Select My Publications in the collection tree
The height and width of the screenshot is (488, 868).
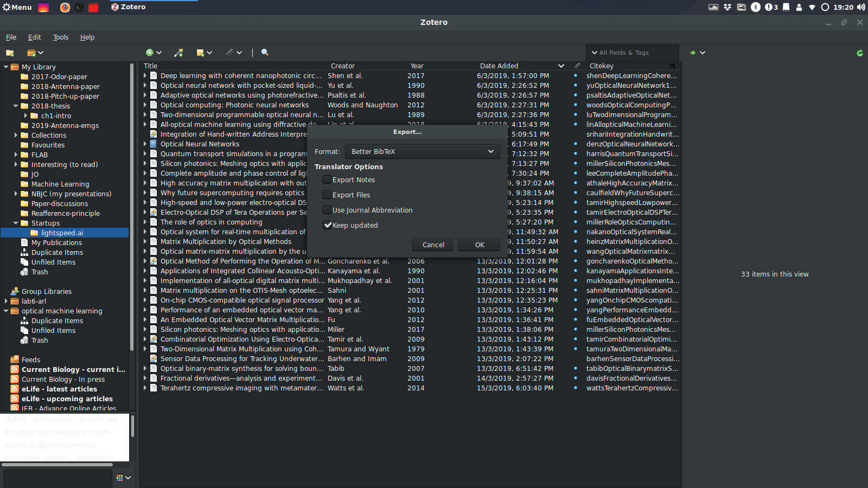tap(56, 243)
